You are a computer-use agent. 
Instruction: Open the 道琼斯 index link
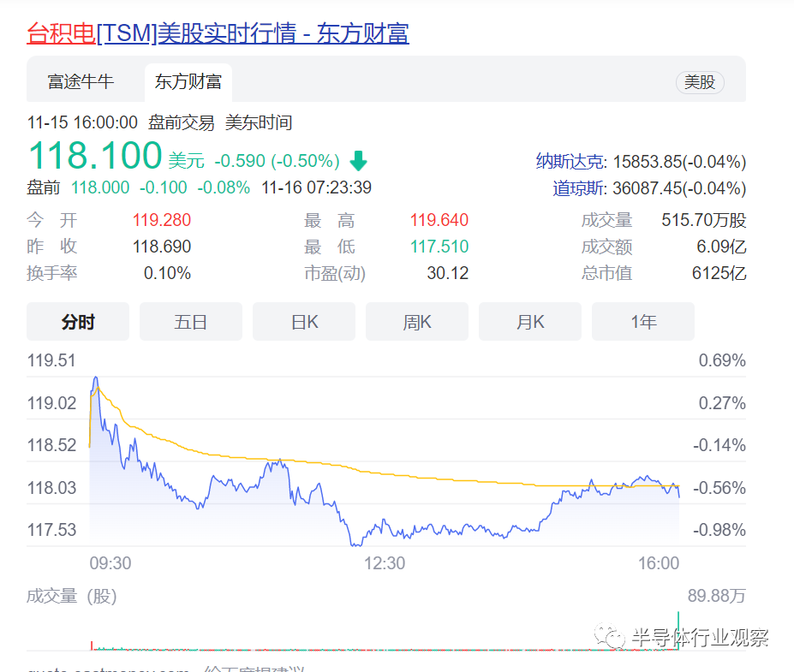579,188
